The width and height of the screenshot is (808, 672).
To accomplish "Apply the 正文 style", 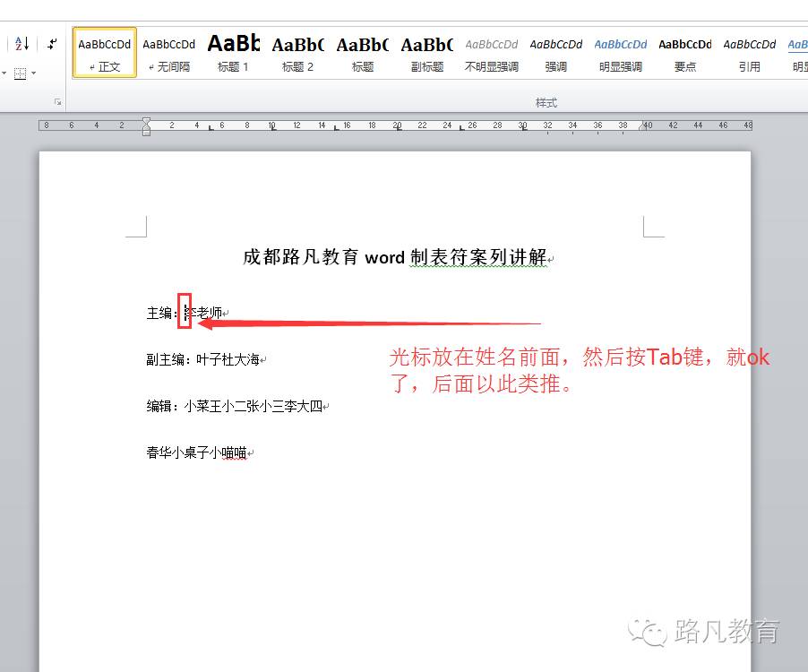I will click(105, 52).
